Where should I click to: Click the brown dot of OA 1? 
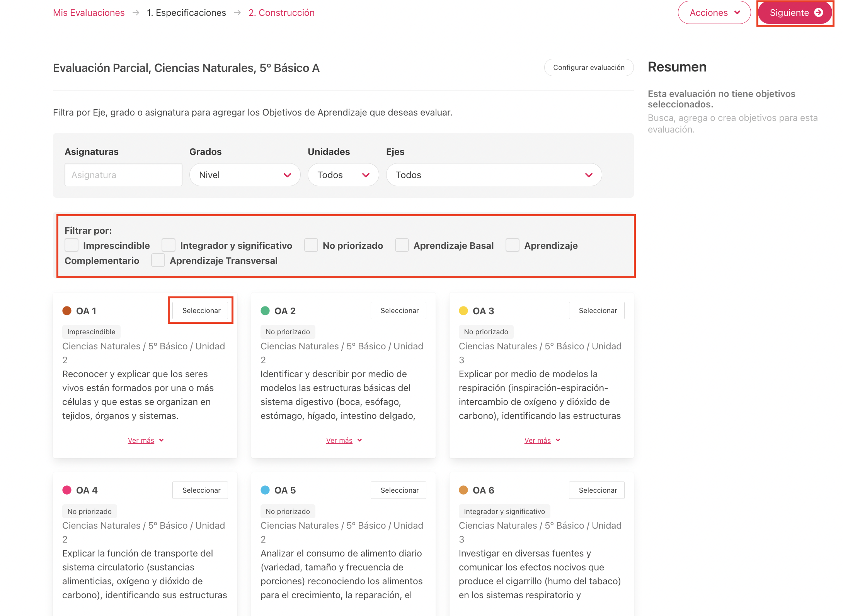(67, 311)
